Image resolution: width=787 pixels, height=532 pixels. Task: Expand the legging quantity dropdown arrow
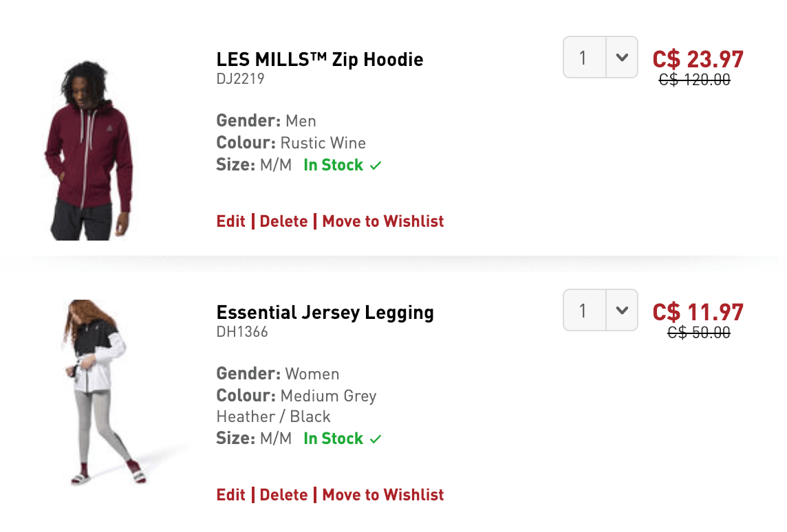point(622,310)
